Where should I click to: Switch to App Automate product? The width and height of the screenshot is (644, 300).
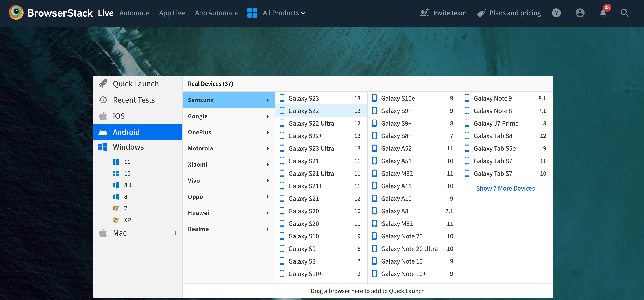pyautogui.click(x=216, y=13)
